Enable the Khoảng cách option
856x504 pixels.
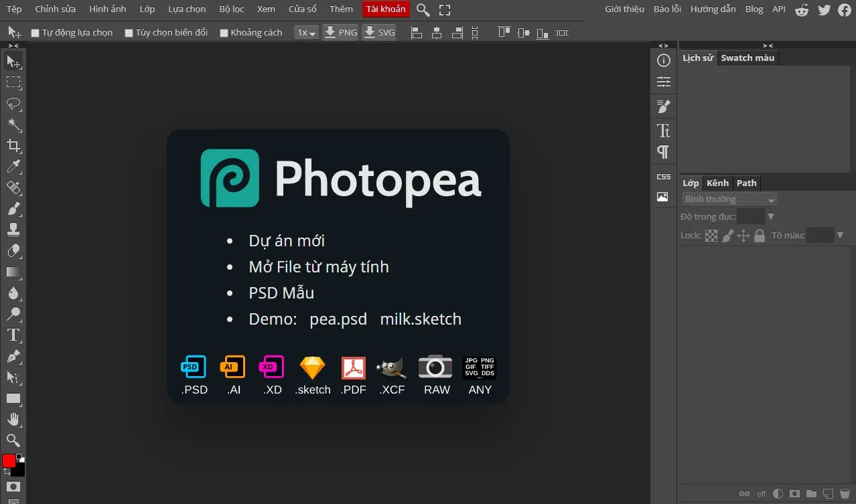tap(224, 31)
